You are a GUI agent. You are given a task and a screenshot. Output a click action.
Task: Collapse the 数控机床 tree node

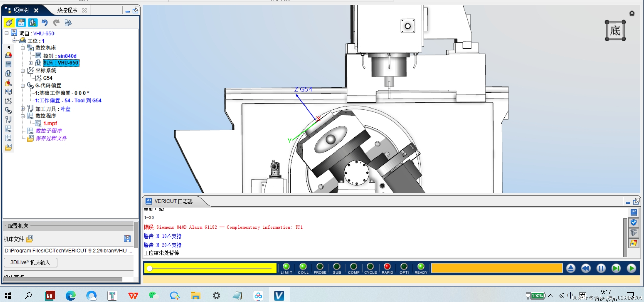(x=23, y=48)
